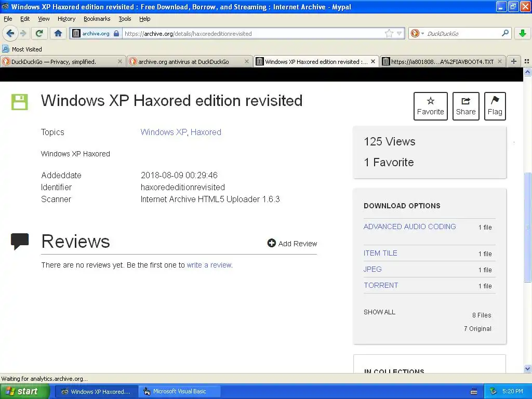This screenshot has width=532, height=399.
Task: Open the URL history dropdown arrow
Action: point(400,33)
